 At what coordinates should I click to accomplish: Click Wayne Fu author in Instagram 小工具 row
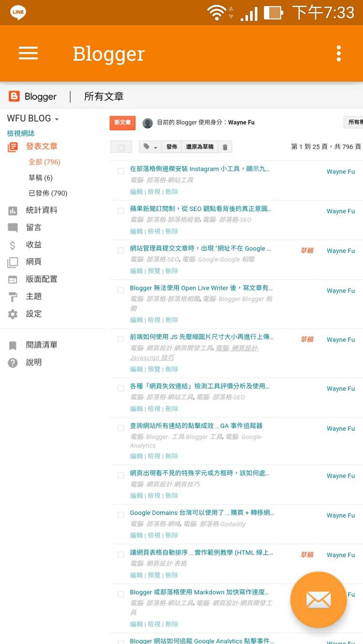(341, 171)
